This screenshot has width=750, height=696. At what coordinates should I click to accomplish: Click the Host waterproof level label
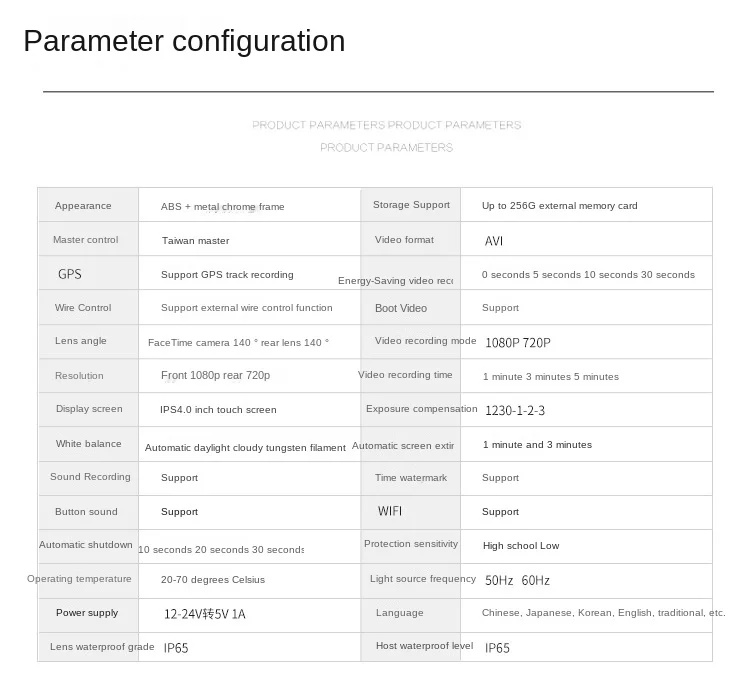pyautogui.click(x=424, y=646)
